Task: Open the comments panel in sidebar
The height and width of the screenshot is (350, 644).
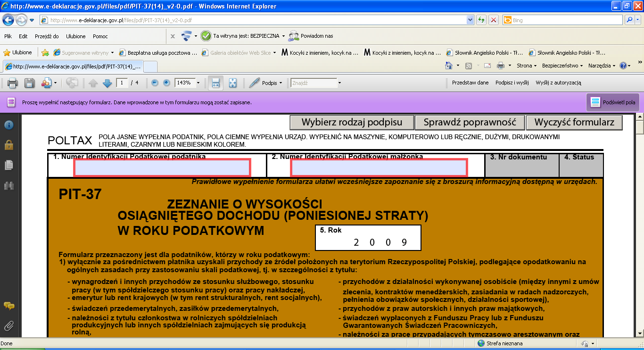Action: click(x=8, y=306)
